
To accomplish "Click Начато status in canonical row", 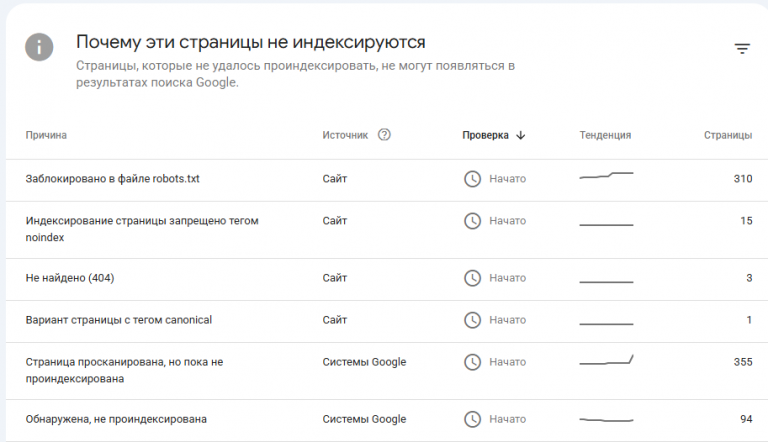I will [507, 320].
